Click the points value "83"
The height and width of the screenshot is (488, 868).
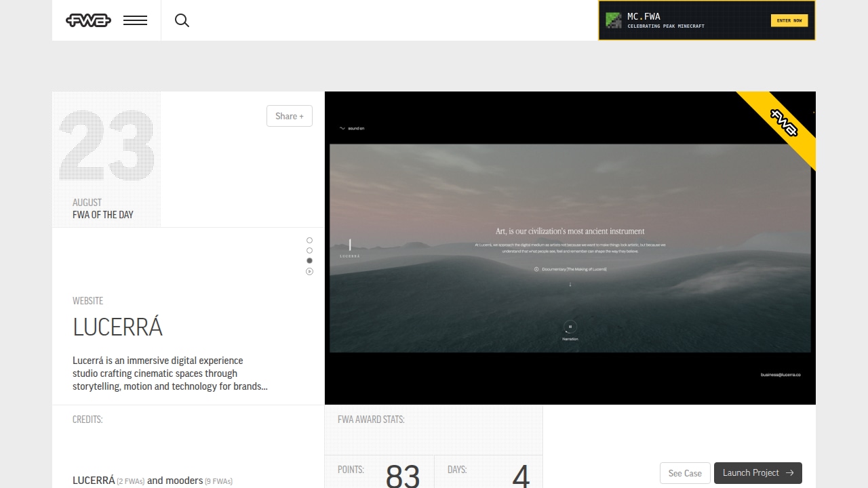[x=403, y=476]
